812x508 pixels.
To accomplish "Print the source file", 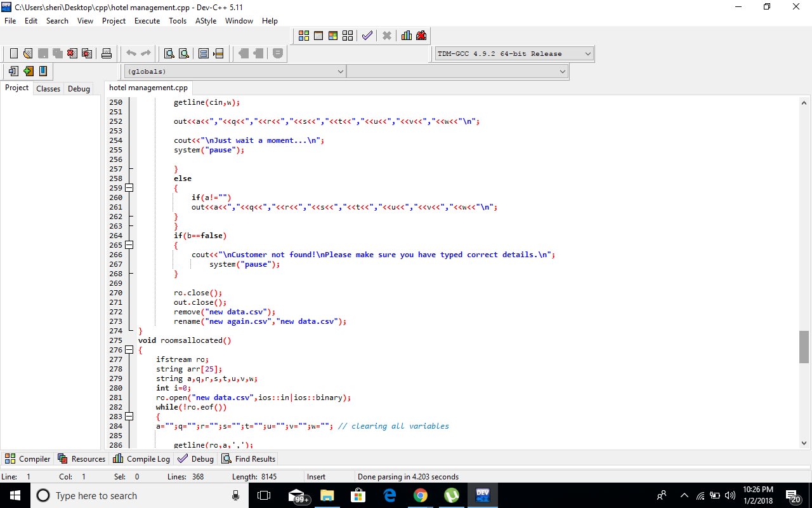I will click(107, 53).
